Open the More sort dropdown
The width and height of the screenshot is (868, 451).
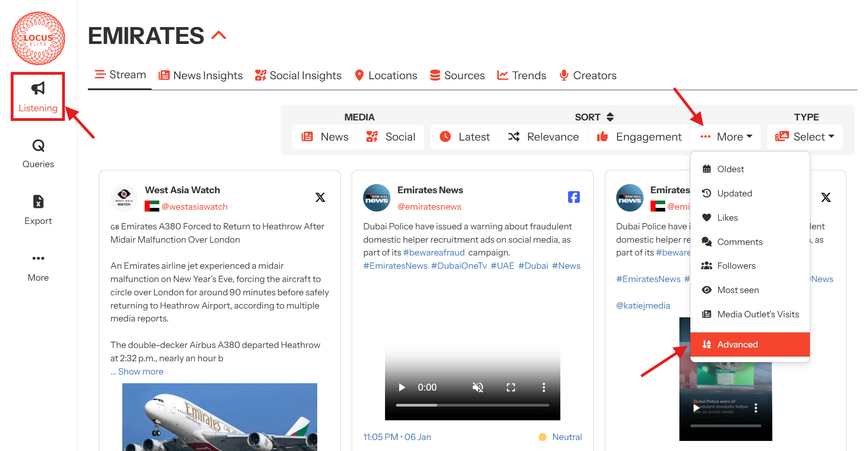pos(726,137)
